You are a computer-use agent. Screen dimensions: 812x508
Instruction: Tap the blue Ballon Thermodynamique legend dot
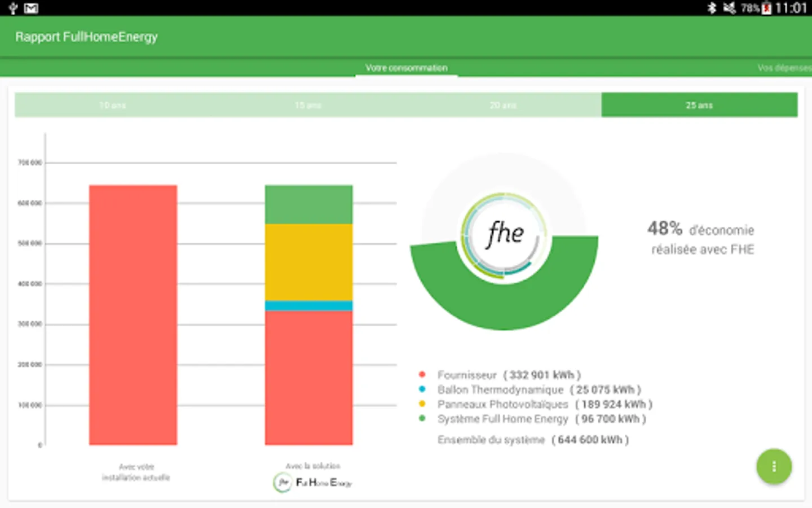(422, 389)
